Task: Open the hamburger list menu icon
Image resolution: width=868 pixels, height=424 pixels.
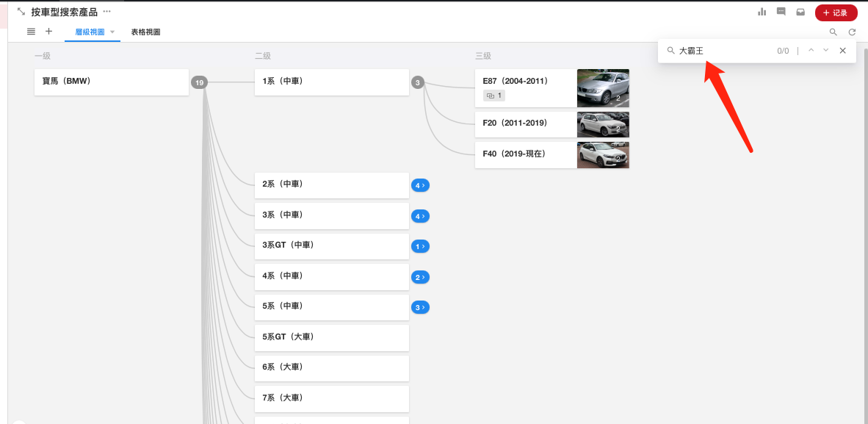Action: pos(31,32)
